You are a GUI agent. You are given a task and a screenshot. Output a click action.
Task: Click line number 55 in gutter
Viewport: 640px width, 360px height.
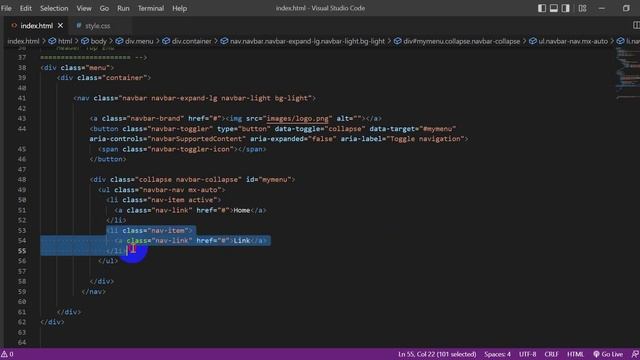coord(22,251)
